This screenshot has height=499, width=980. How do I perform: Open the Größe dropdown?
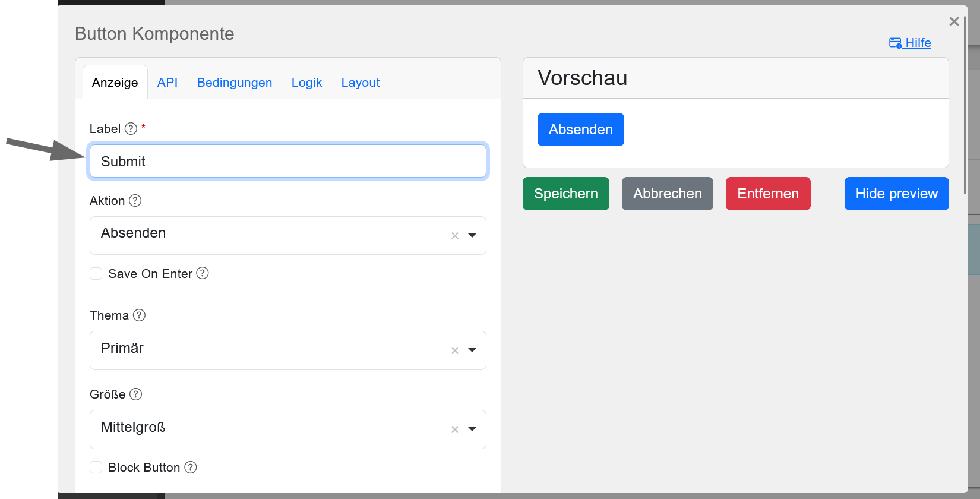(472, 429)
